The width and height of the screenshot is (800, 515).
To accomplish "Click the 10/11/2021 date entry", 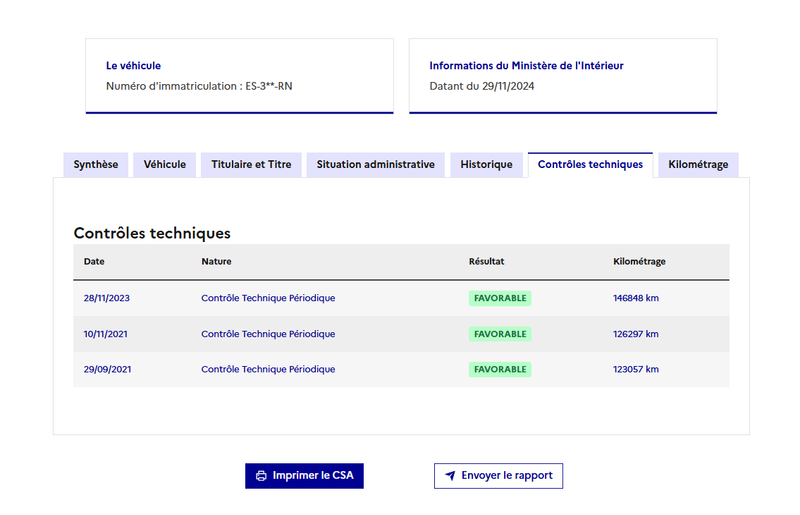I will click(x=106, y=334).
